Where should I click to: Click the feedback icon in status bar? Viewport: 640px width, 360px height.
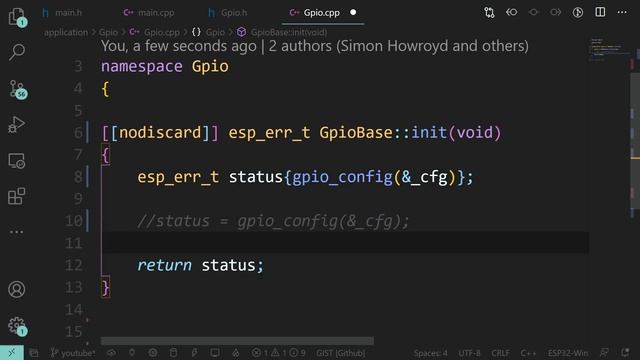604,353
